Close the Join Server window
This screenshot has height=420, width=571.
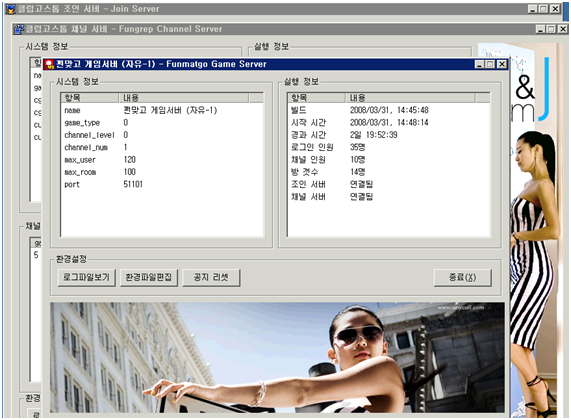pos(555,9)
